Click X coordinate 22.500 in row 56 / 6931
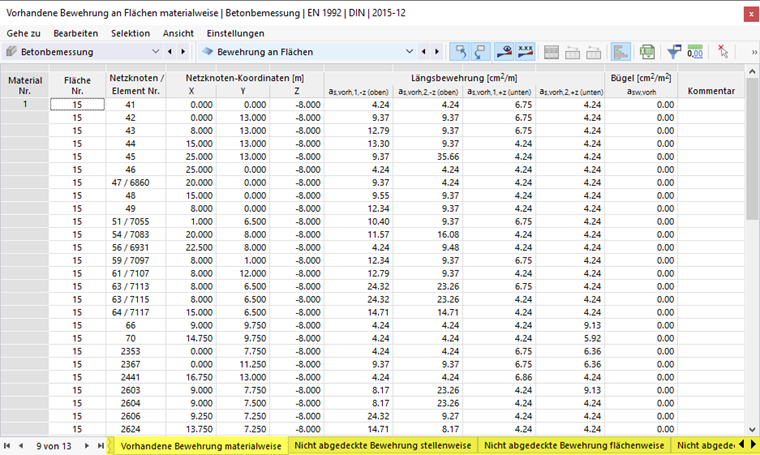 [x=191, y=248]
